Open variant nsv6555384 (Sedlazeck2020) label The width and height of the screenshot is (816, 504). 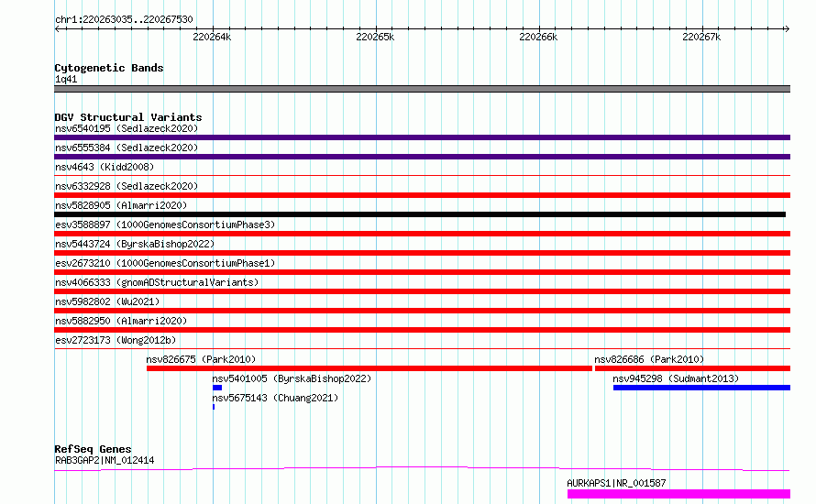(127, 148)
